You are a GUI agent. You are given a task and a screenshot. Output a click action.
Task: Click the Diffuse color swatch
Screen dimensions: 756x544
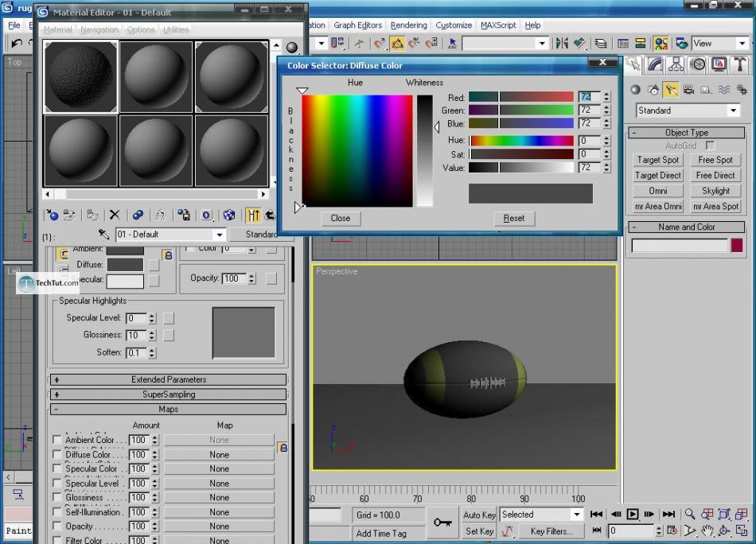(x=125, y=265)
